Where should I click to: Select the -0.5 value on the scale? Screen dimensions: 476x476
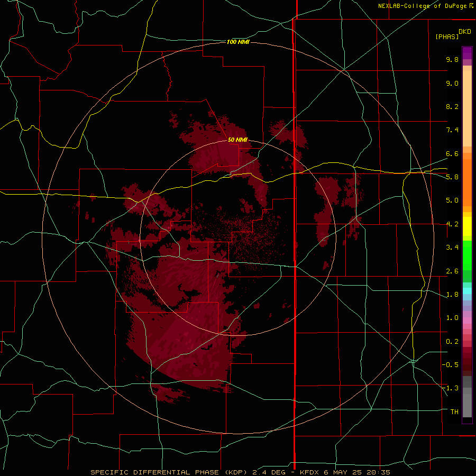[x=450, y=365]
